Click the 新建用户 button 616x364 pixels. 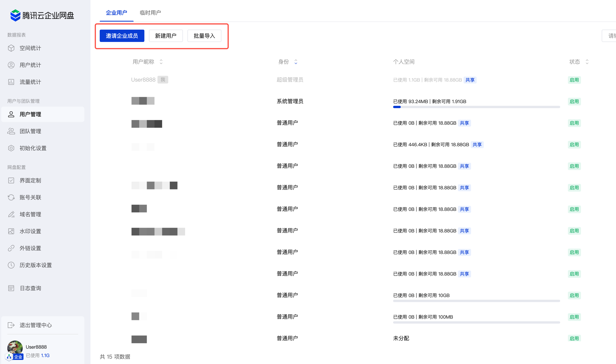[x=166, y=36]
